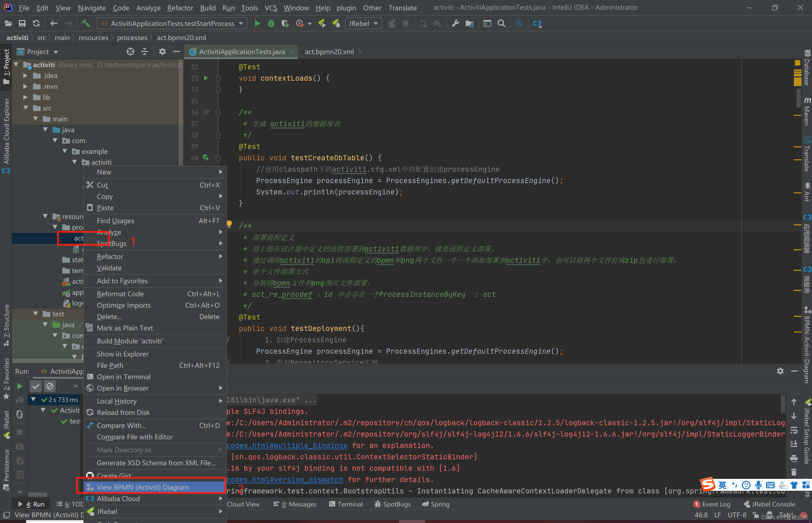Run testStartProcess with the green play icon
The image size is (812, 523).
(257, 24)
